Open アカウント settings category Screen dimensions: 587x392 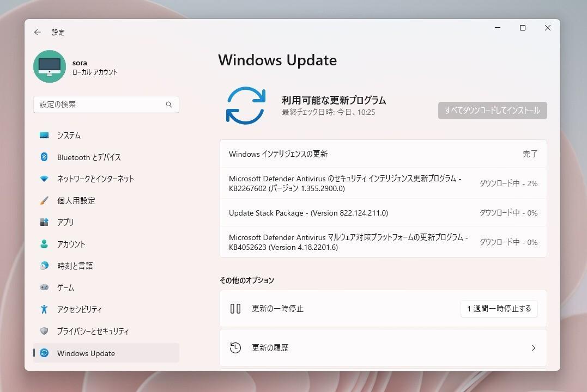pos(106,244)
